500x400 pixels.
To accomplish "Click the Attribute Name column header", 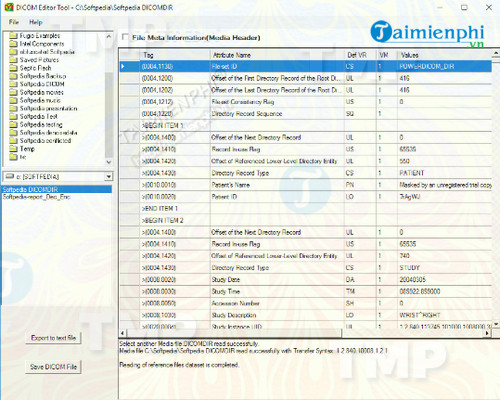I will pos(277,55).
